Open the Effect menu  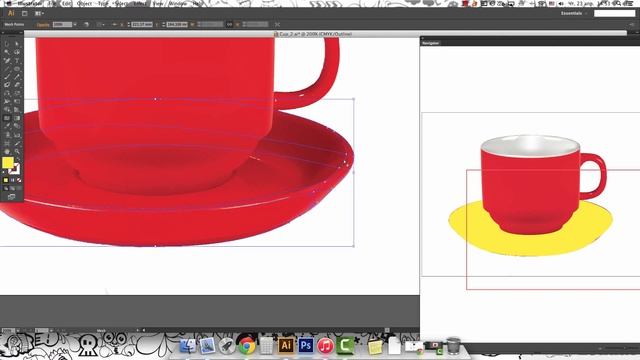click(x=140, y=4)
